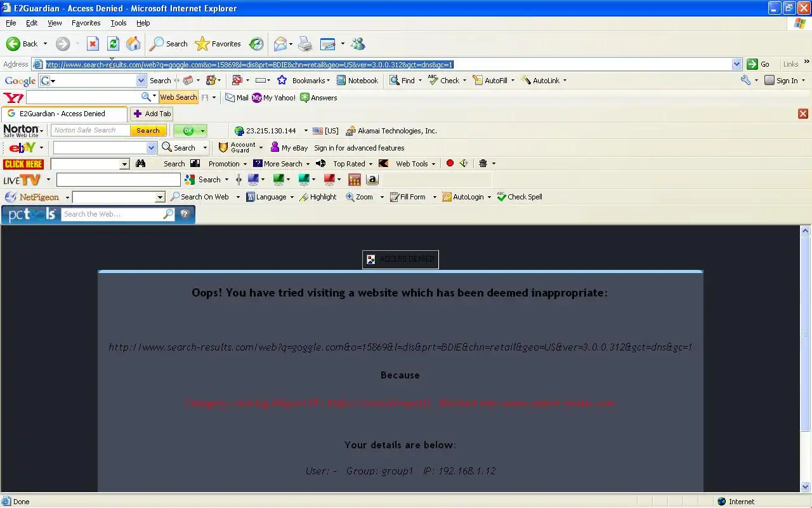The width and height of the screenshot is (812, 508).
Task: Click the Google toolbar Sign In button
Action: click(x=781, y=81)
